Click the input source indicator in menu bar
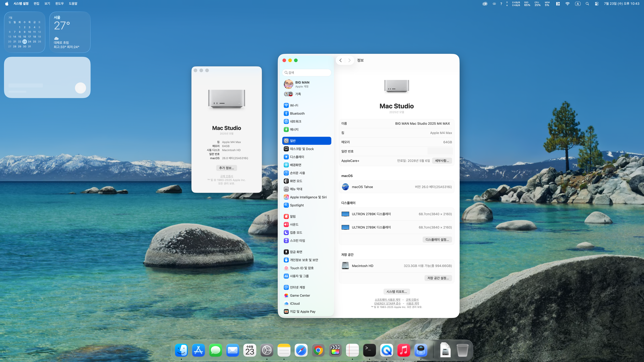This screenshot has height=362, width=644. tap(577, 4)
